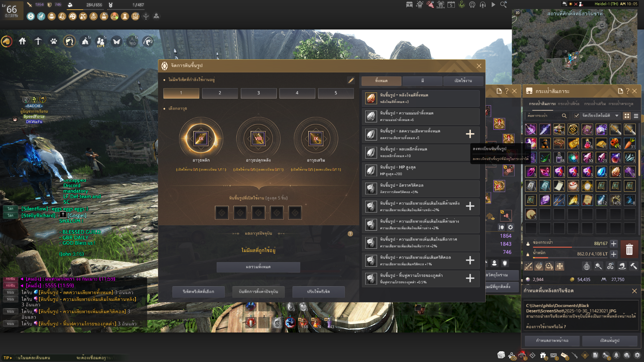
Task: Click the preset name edit pencil icon
Action: pyautogui.click(x=351, y=80)
